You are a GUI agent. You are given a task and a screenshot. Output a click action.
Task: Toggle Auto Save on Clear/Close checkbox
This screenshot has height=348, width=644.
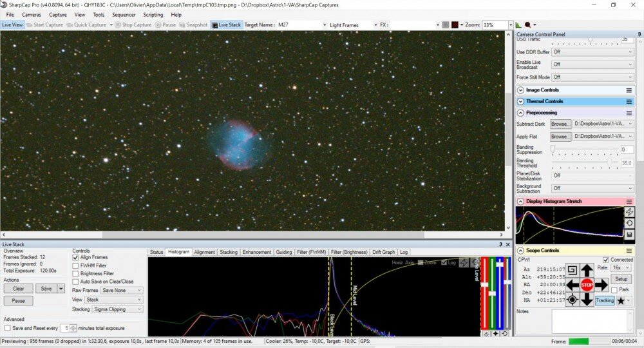click(75, 282)
